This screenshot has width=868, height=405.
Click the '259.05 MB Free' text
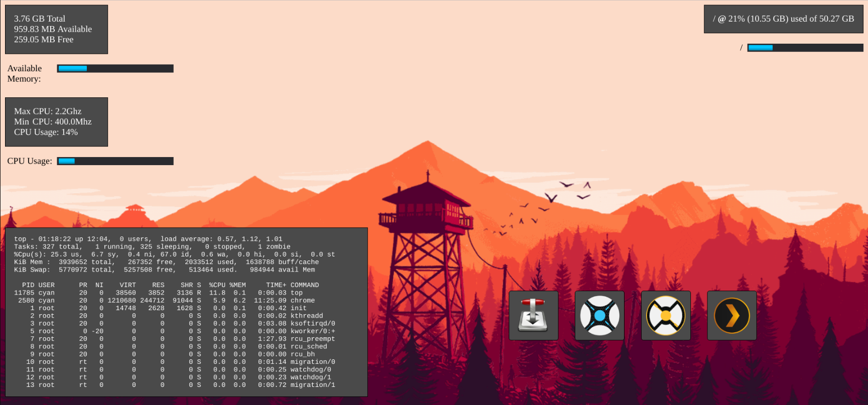pos(44,40)
